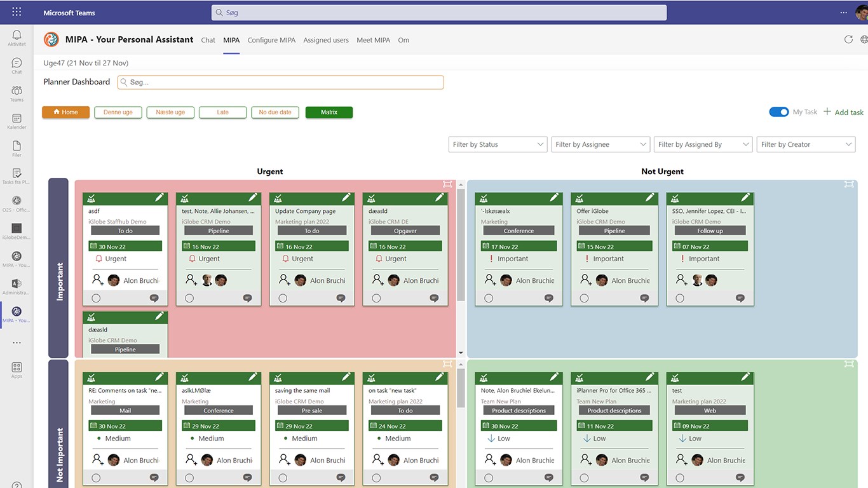Toggle the My Task switch
Viewport: 868px width, 488px height.
(x=779, y=112)
